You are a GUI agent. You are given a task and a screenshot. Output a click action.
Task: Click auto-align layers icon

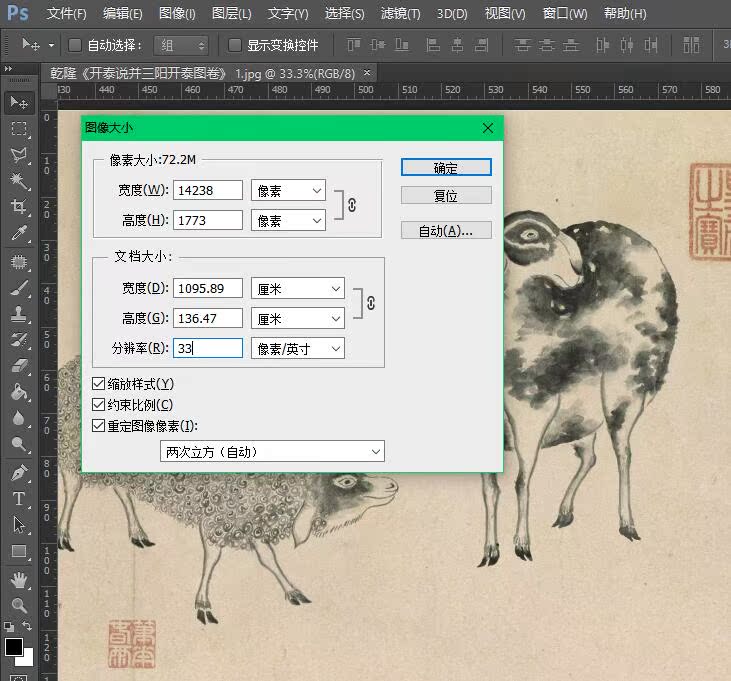point(691,45)
